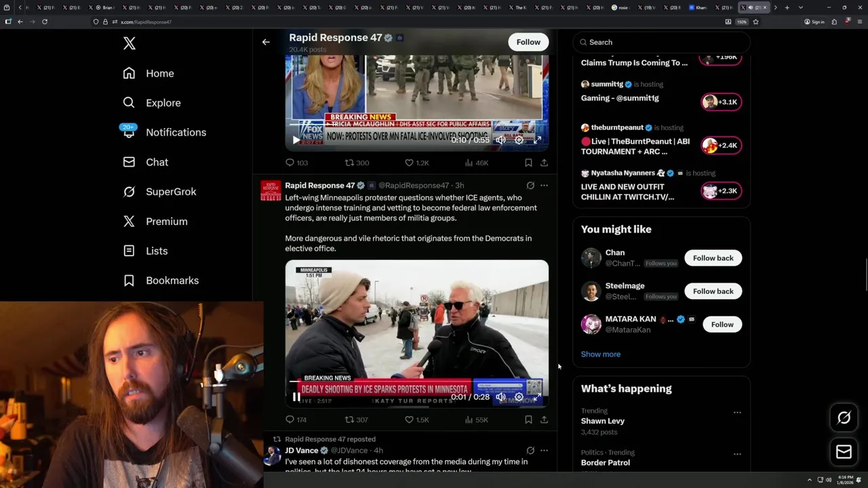The width and height of the screenshot is (868, 488).
Task: Reload the page in the browser
Action: pyautogui.click(x=45, y=22)
